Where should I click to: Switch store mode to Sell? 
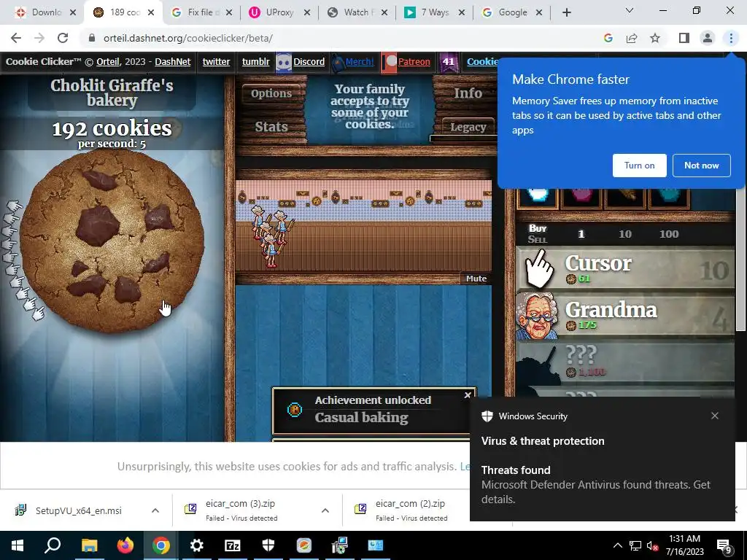538,239
